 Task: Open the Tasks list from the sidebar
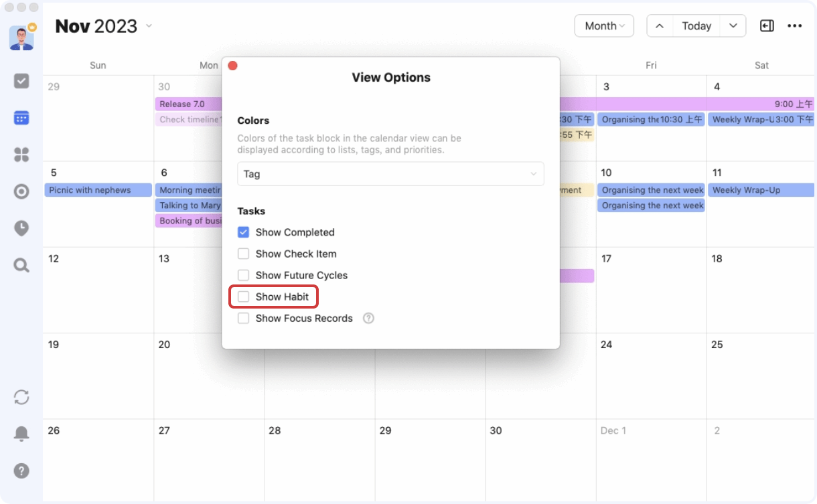[21, 80]
